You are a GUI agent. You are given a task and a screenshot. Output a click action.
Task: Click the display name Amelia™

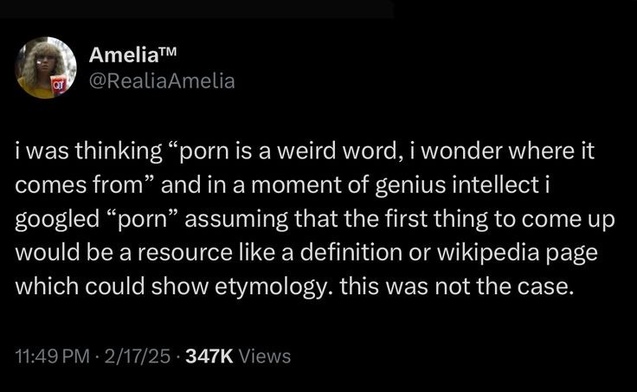tap(133, 54)
